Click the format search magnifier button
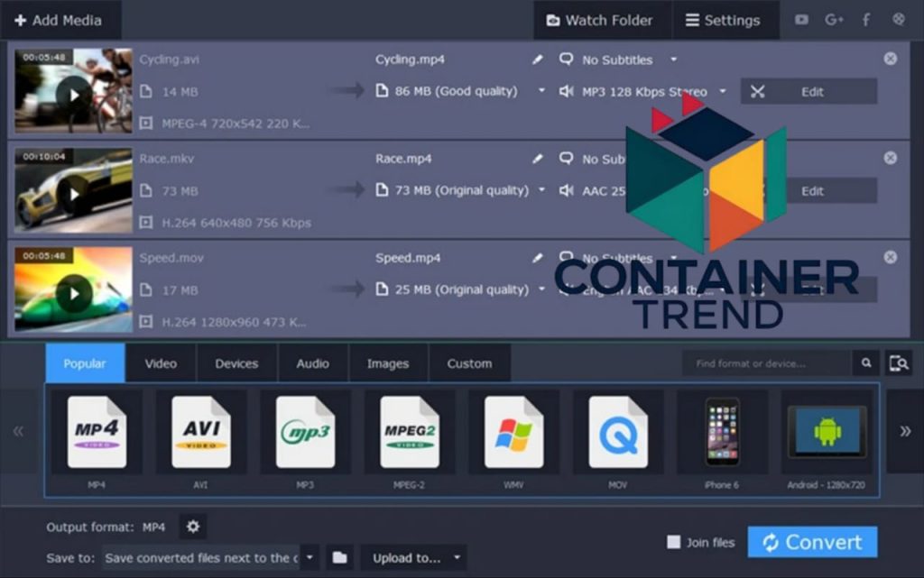This screenshot has height=578, width=924. 865,363
